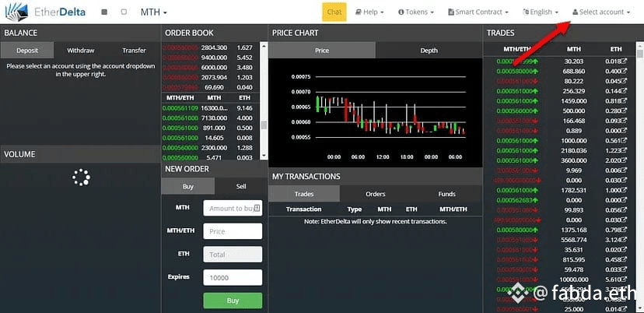Show the Depth chart tab
Image resolution: width=644 pixels, height=313 pixels.
pyautogui.click(x=429, y=50)
